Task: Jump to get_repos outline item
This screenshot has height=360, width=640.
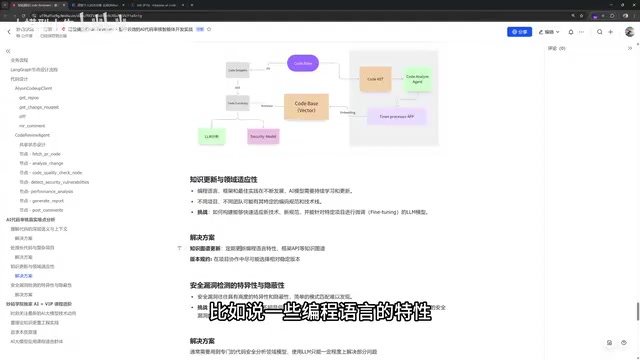Action: [29, 98]
